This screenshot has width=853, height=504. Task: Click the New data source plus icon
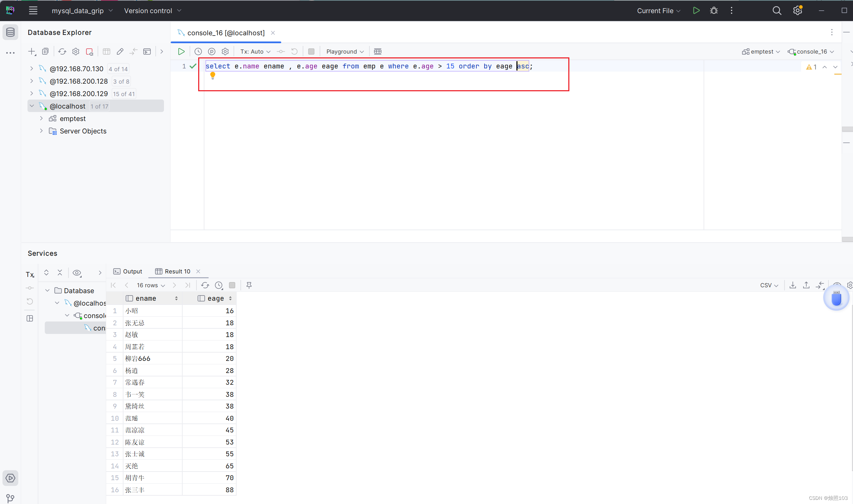coord(32,52)
